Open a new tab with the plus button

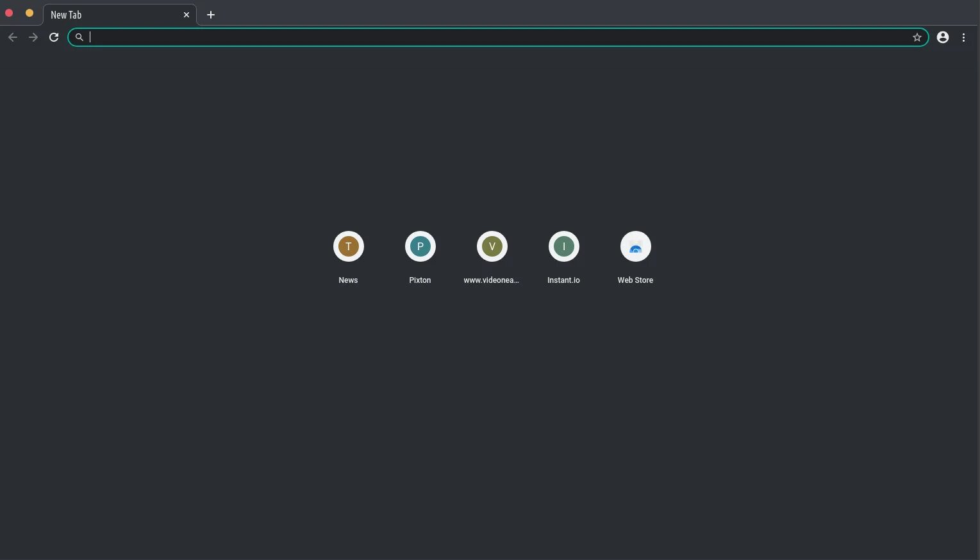(x=211, y=15)
